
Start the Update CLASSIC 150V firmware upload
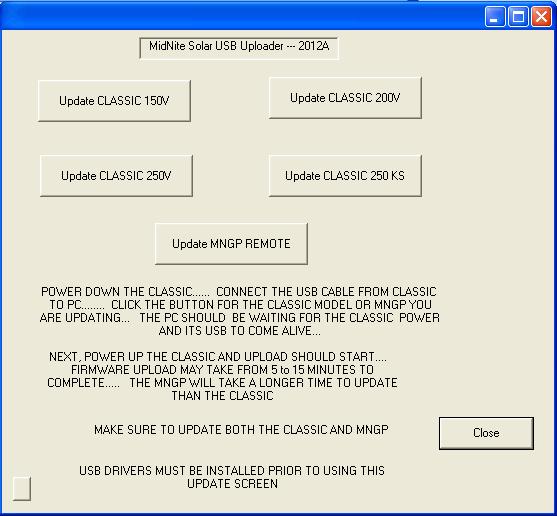(x=114, y=101)
